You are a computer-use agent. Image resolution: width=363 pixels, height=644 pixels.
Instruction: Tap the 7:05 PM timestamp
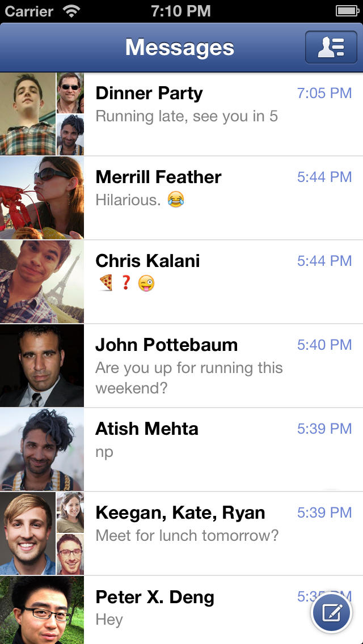pyautogui.click(x=324, y=93)
